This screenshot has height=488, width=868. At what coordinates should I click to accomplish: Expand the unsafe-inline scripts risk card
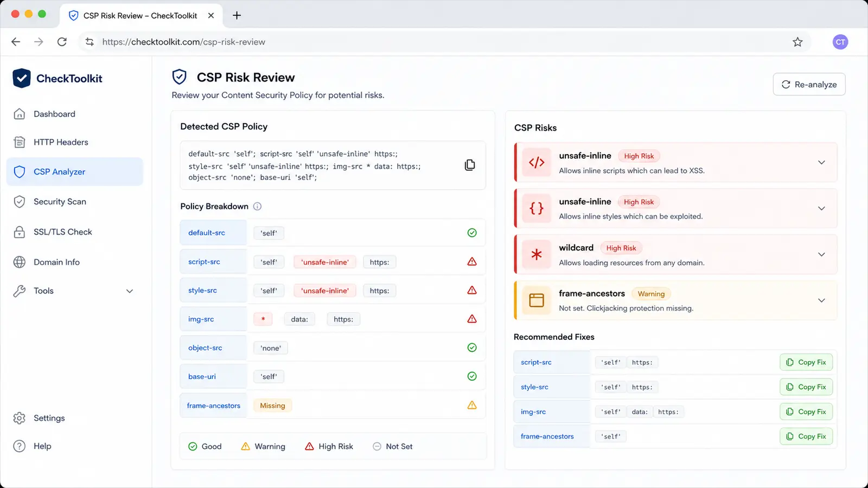[x=821, y=163]
